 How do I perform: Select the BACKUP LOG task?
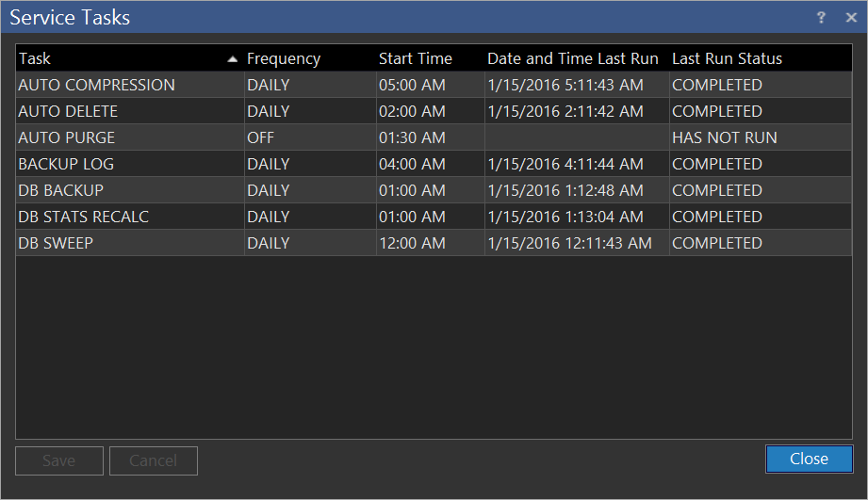coord(66,164)
